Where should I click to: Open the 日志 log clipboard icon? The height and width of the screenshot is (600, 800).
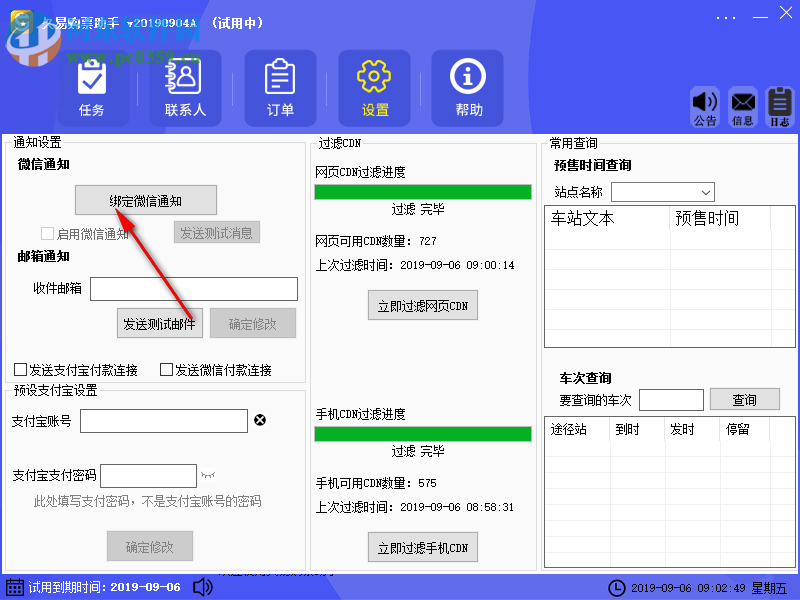click(780, 107)
